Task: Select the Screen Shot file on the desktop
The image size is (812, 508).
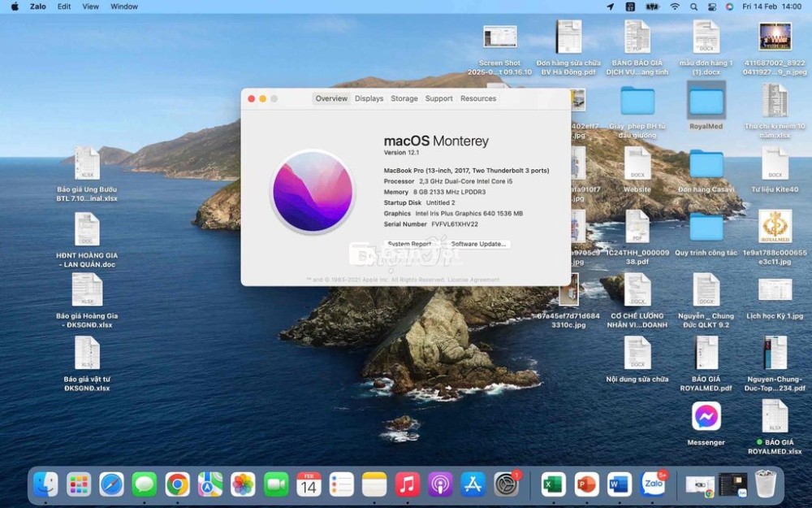Action: pos(499,50)
